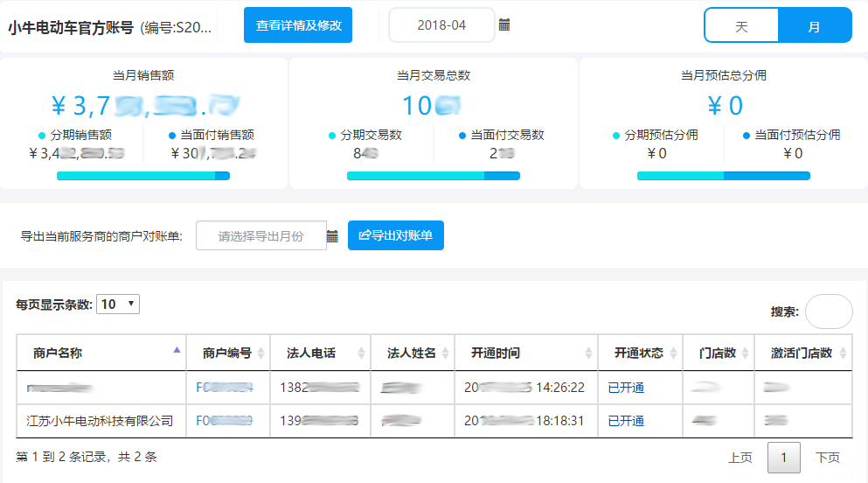868x483 pixels.
Task: Sort by the 激活门店数 column header
Action: [803, 353]
